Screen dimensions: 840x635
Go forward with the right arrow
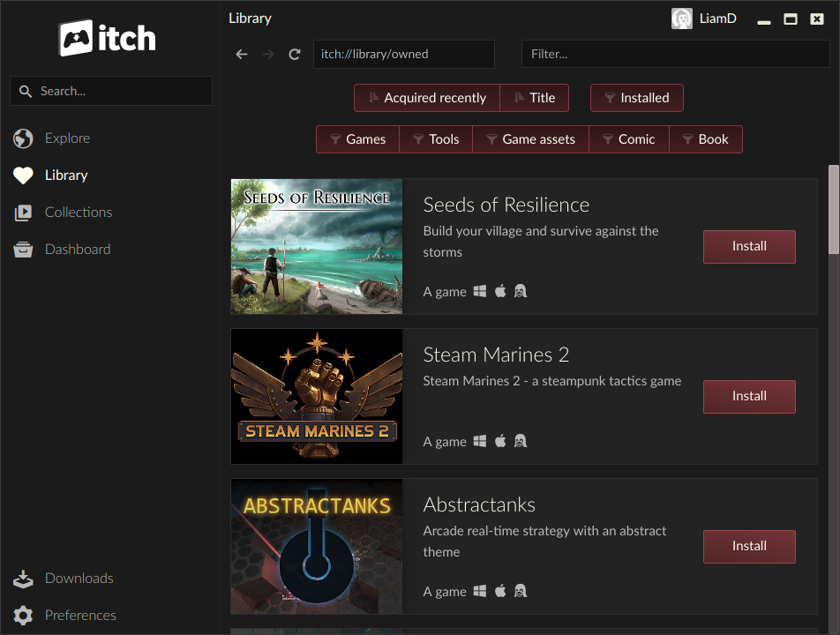268,54
